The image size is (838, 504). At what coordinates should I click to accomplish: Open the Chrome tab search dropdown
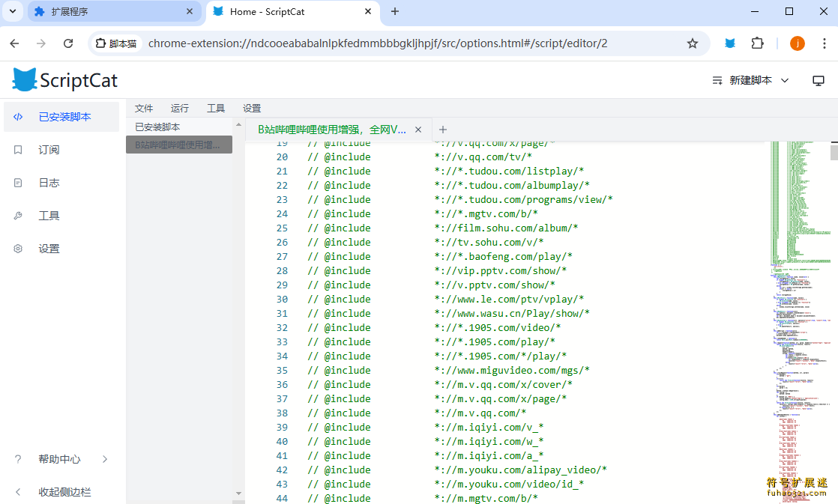(x=12, y=11)
